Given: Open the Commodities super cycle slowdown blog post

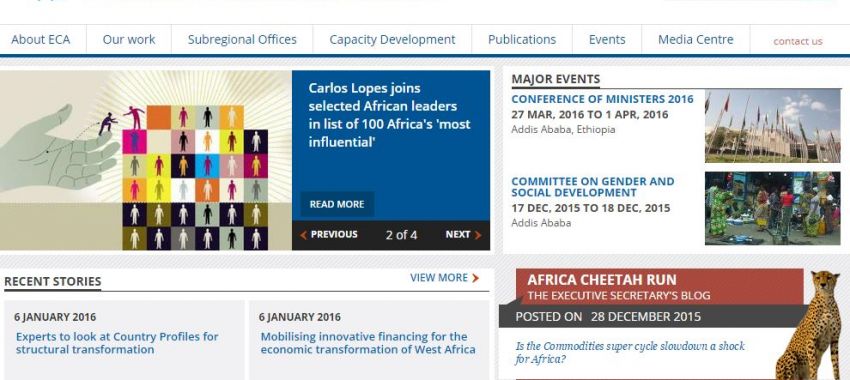Looking at the screenshot, I should [630, 352].
